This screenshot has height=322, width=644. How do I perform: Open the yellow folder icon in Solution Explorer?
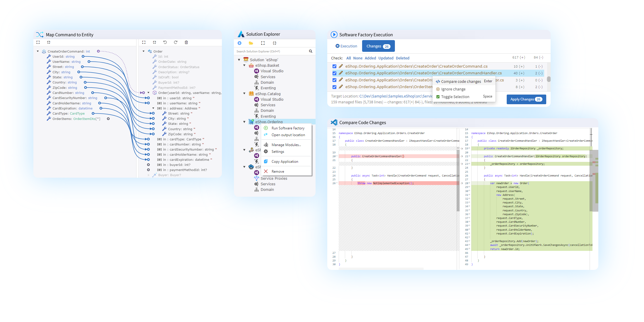(x=251, y=43)
